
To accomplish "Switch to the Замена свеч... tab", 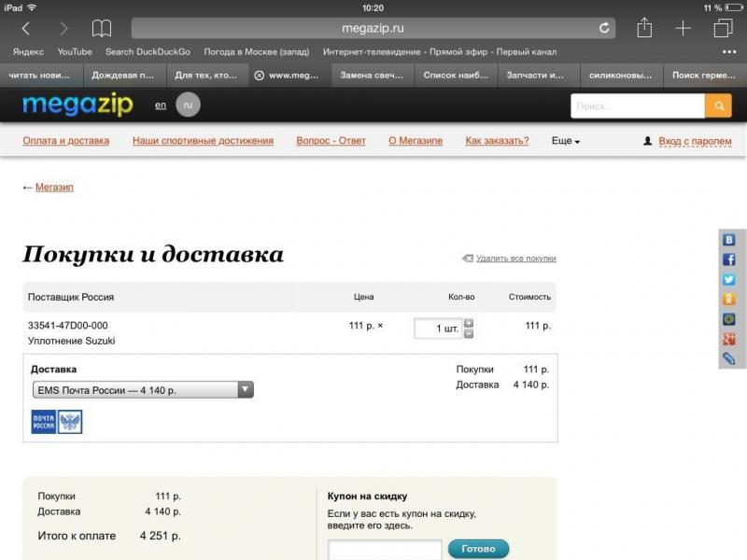I will tap(372, 76).
